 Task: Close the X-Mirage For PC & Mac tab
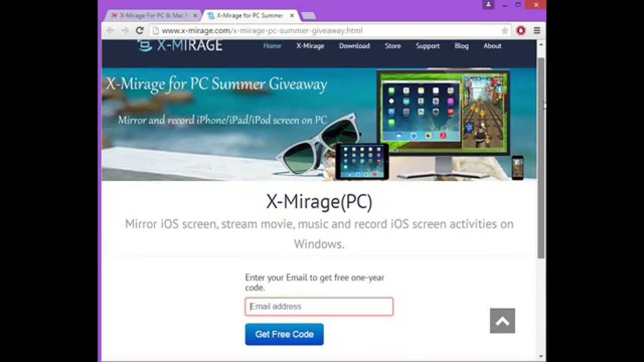tap(195, 16)
